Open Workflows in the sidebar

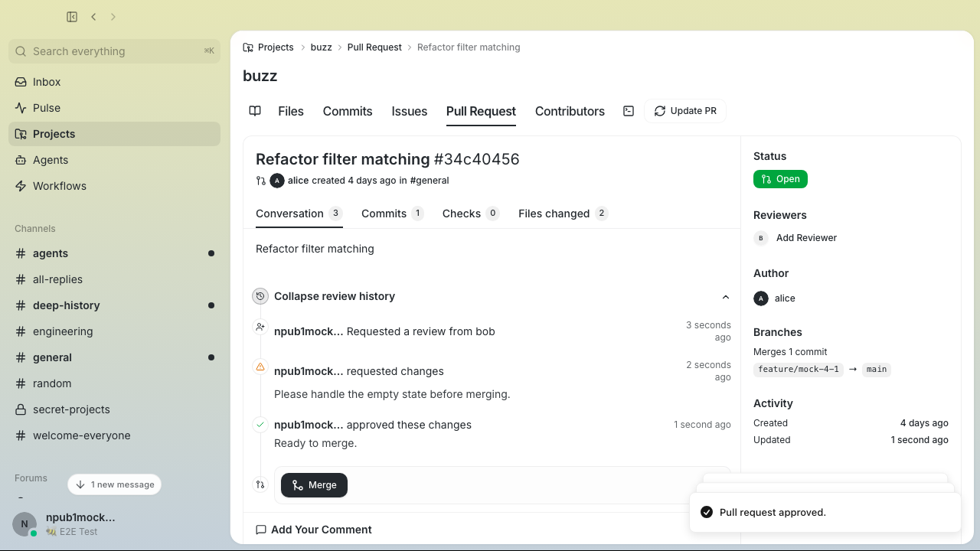(x=115, y=186)
